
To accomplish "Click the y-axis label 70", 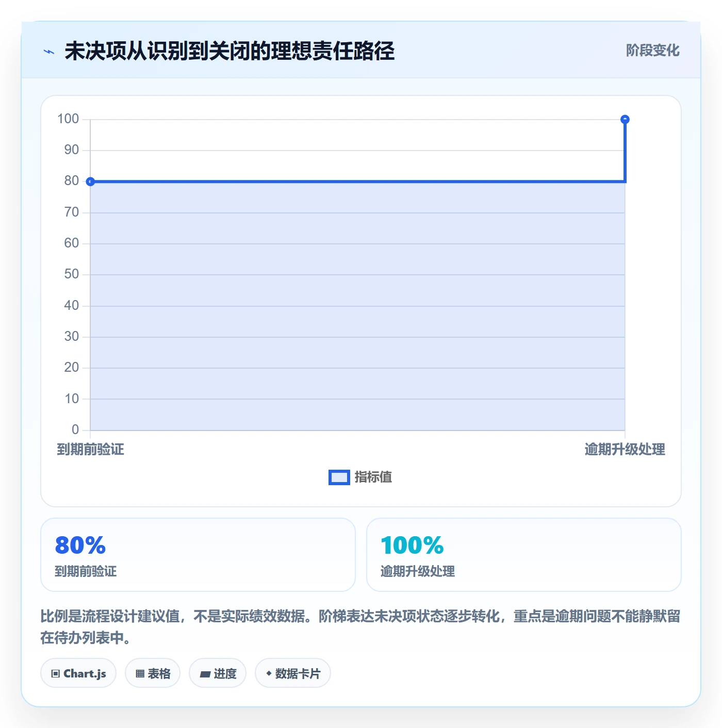I will point(72,212).
